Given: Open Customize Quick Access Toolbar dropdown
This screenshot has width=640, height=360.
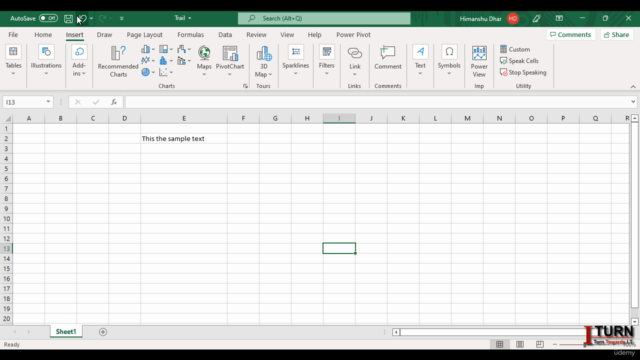Looking at the screenshot, I should pos(122,18).
